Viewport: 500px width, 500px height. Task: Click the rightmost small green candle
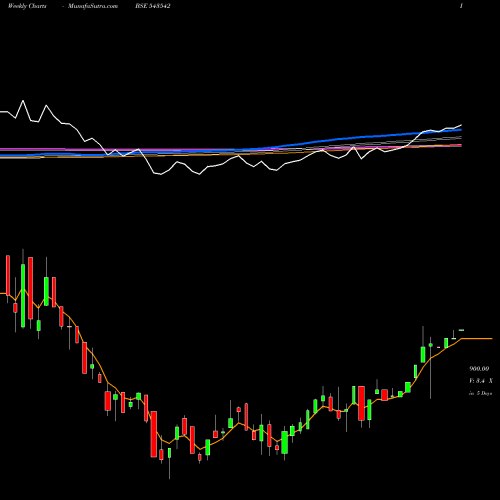point(461,330)
